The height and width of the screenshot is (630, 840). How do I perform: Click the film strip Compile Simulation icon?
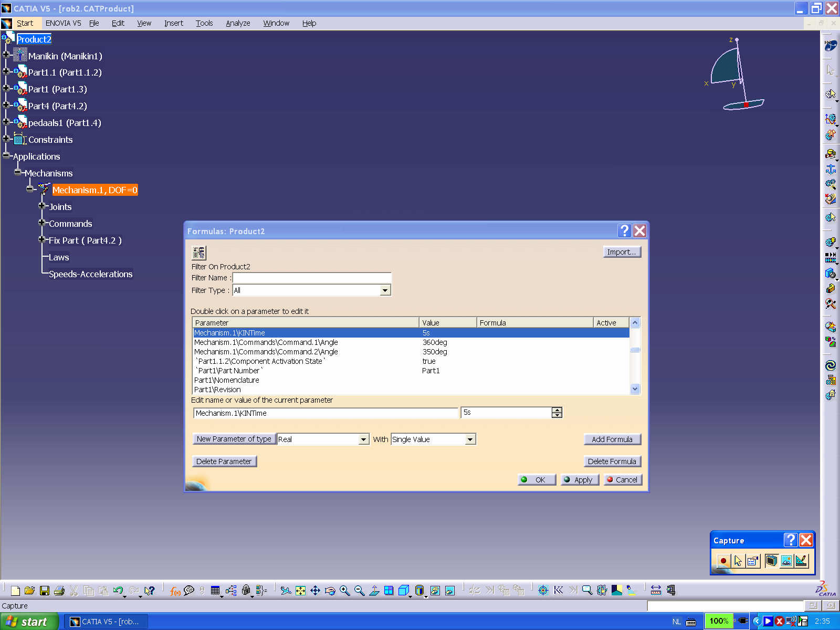[x=831, y=257]
